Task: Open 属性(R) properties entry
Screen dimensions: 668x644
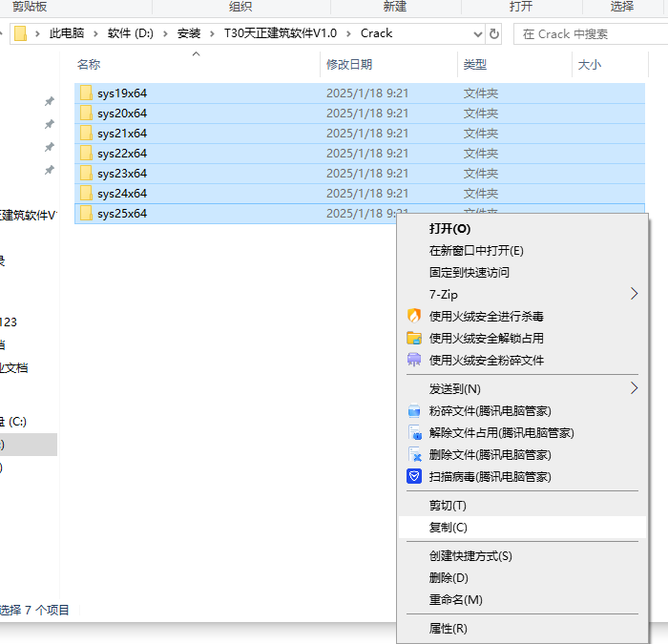Action: click(x=448, y=629)
